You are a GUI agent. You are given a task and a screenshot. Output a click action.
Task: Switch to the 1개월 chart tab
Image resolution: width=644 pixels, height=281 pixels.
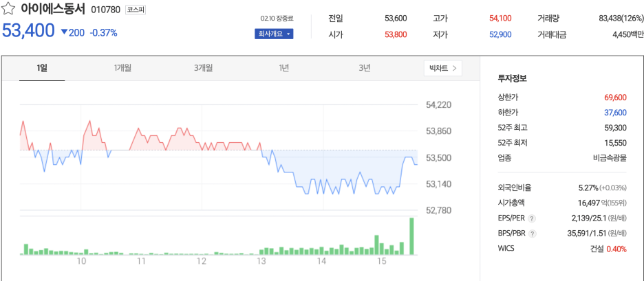(122, 68)
